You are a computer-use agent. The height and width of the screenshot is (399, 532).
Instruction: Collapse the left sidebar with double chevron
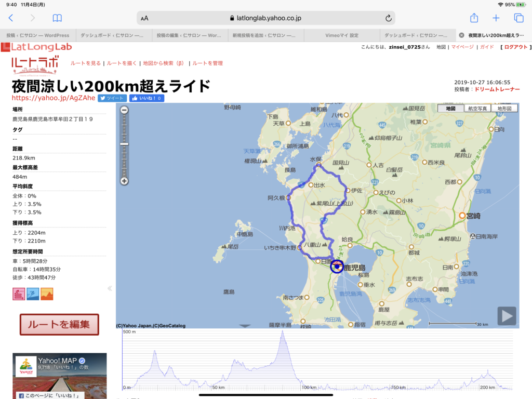(110, 288)
